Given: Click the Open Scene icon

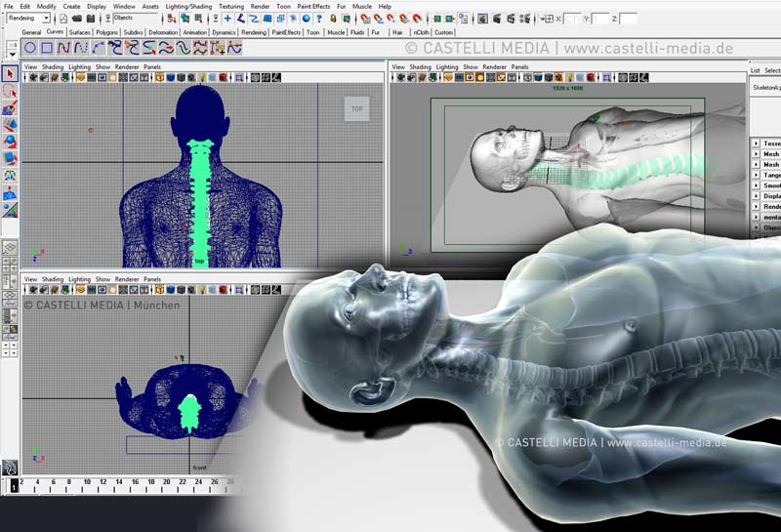Looking at the screenshot, I should [x=77, y=19].
